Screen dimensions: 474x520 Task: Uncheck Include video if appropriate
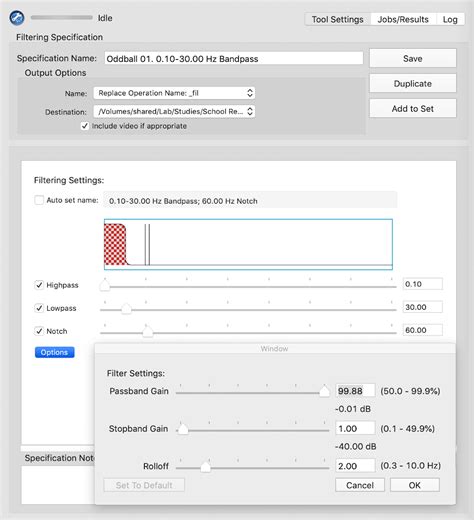[85, 126]
